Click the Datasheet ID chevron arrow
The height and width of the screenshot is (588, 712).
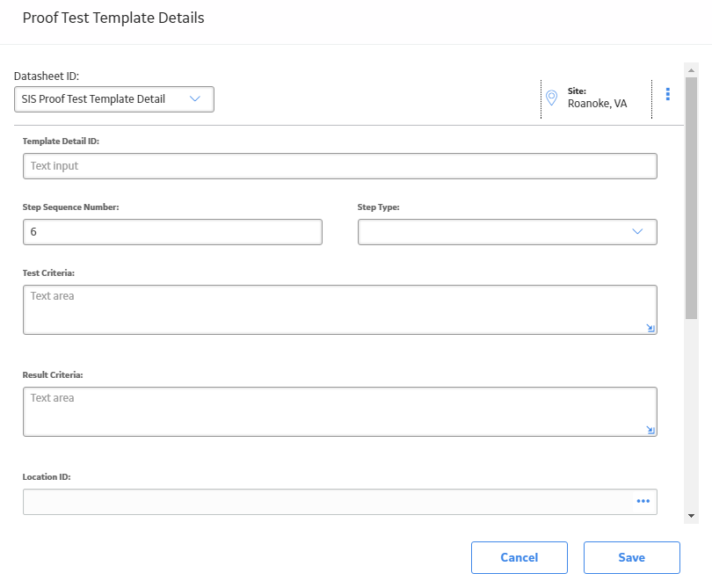click(195, 99)
